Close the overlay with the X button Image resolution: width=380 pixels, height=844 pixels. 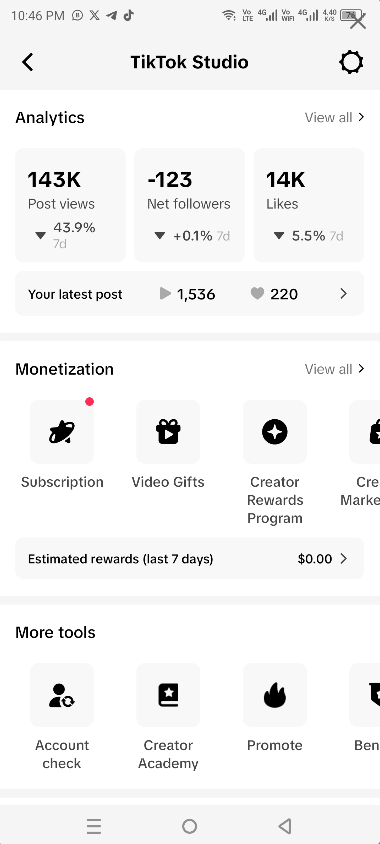point(357,20)
